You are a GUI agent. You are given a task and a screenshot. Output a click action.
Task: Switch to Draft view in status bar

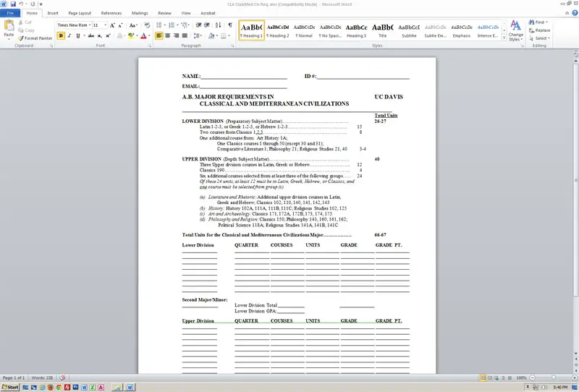[x=510, y=378]
